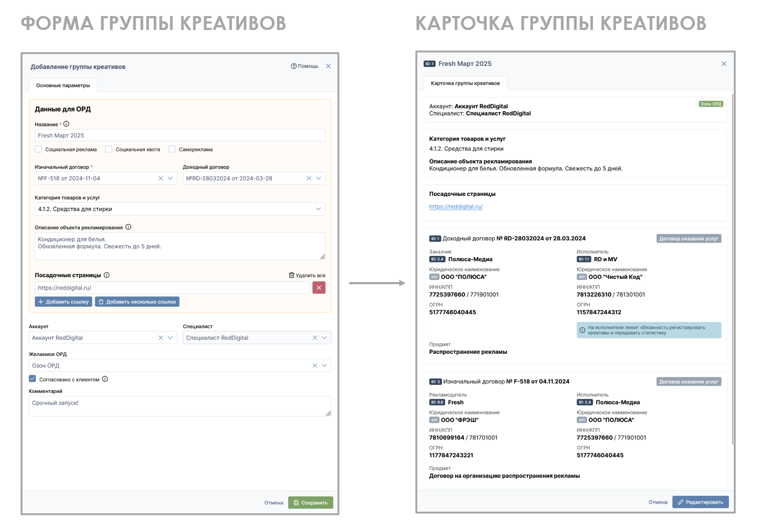Uncheck Согласовано с клиентом checkbox

pyautogui.click(x=33, y=379)
